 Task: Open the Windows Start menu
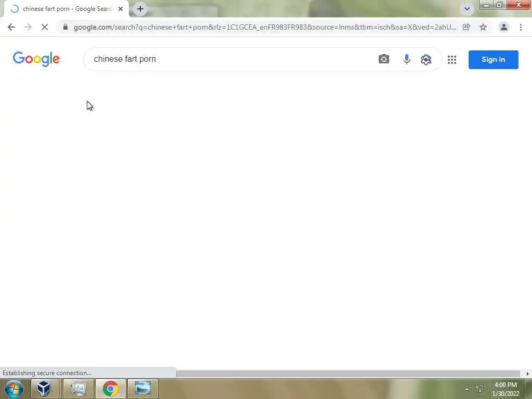pos(14,389)
